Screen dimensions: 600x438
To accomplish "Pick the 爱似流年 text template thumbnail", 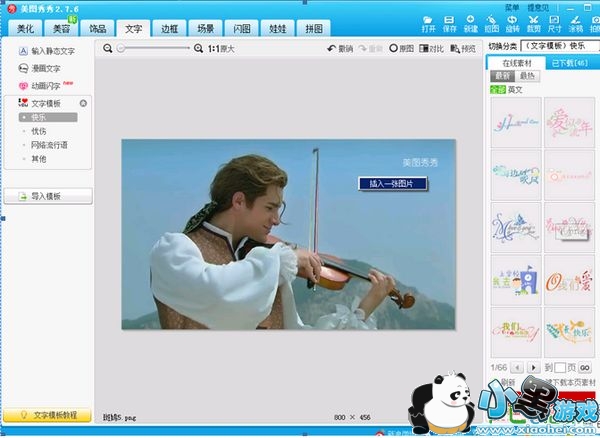I will (x=569, y=122).
